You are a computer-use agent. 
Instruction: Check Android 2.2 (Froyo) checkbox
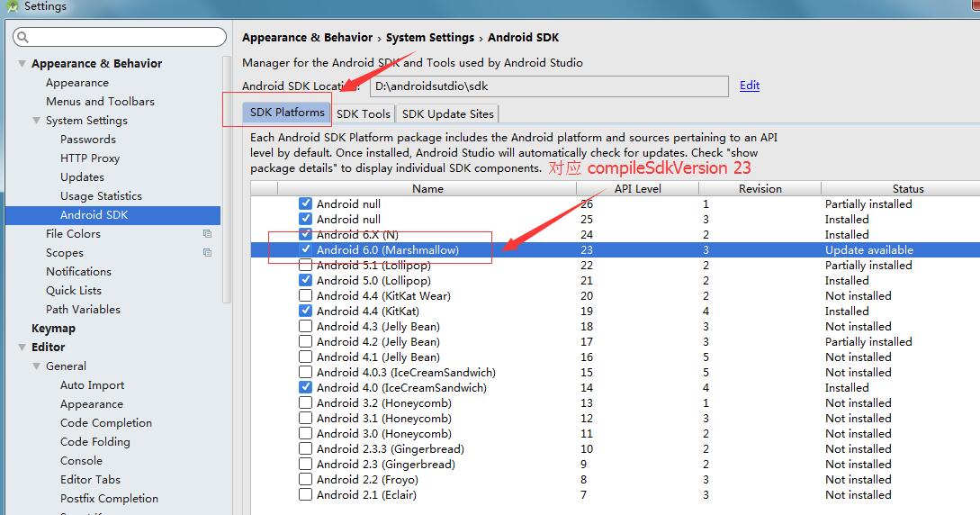coord(305,479)
